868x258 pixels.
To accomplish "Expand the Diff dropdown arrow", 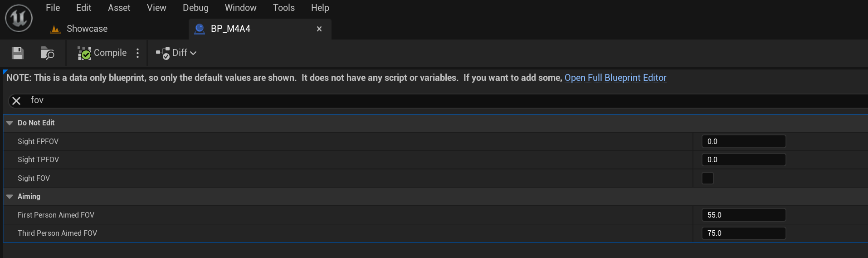I will click(x=194, y=53).
